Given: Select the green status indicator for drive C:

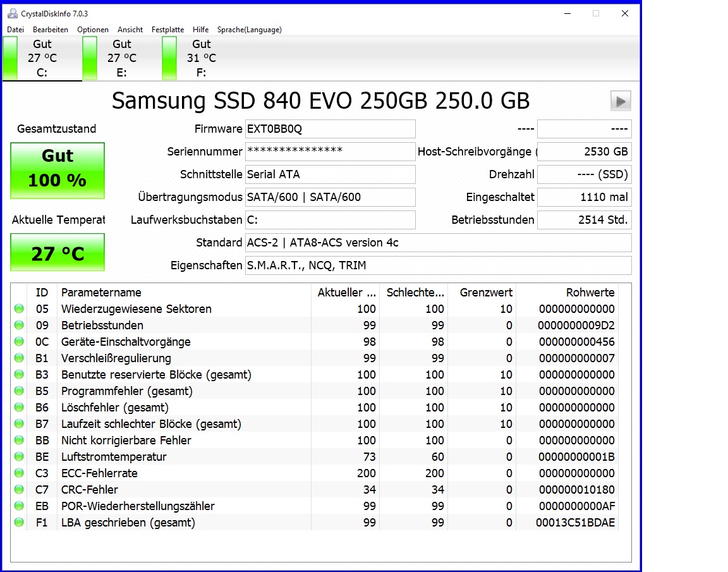Looking at the screenshot, I should (x=10, y=58).
